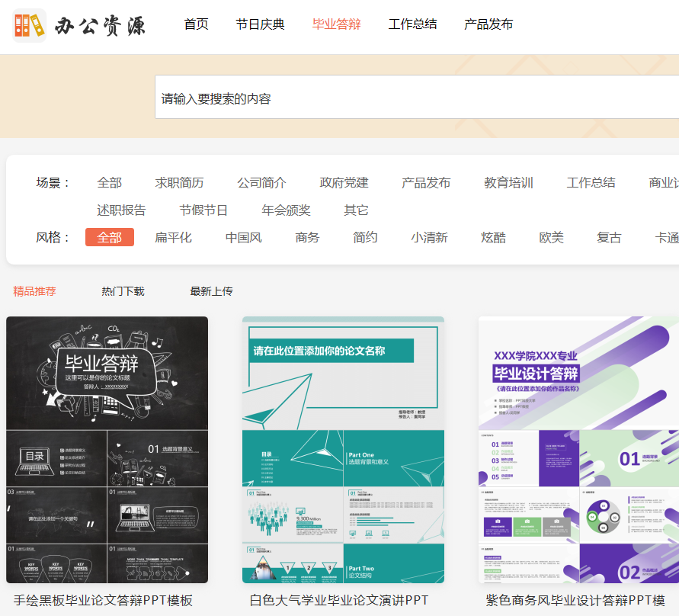
Task: Click the title 手绘黑板毕业论文答辩PPT模板
Action: [103, 601]
